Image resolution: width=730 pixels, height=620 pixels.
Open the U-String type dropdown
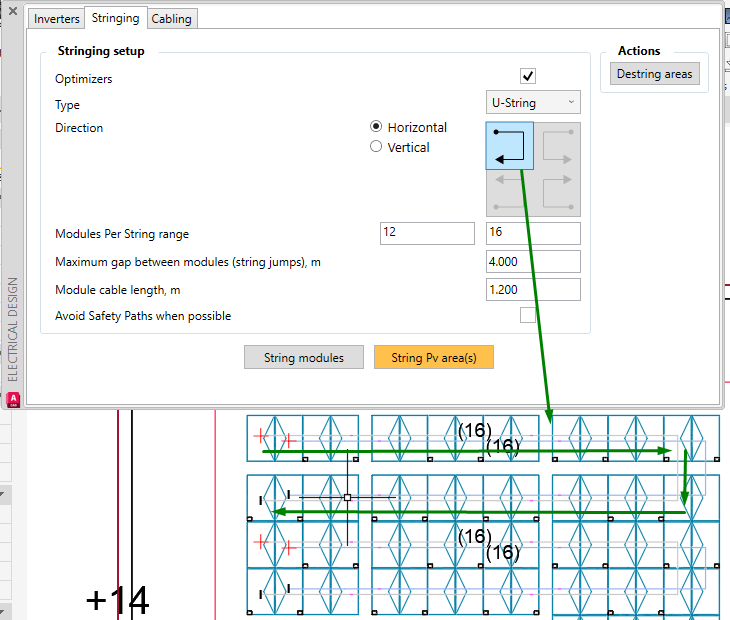click(533, 102)
